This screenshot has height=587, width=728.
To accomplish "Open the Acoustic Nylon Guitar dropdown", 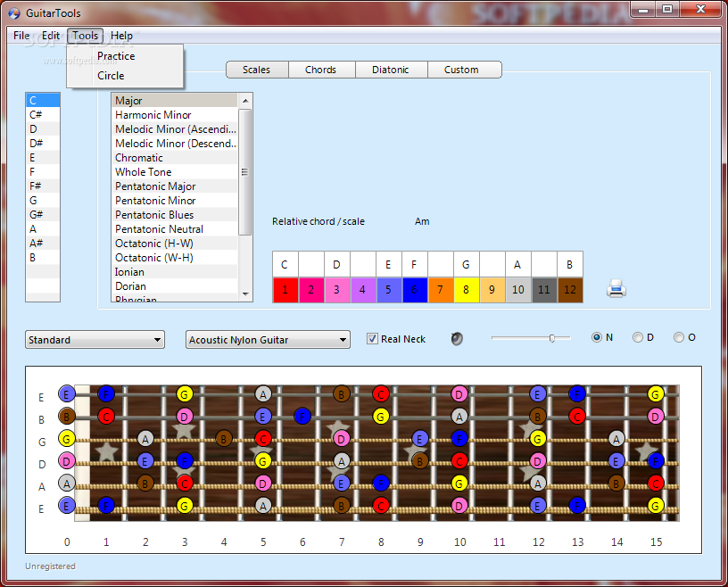I will pyautogui.click(x=268, y=340).
